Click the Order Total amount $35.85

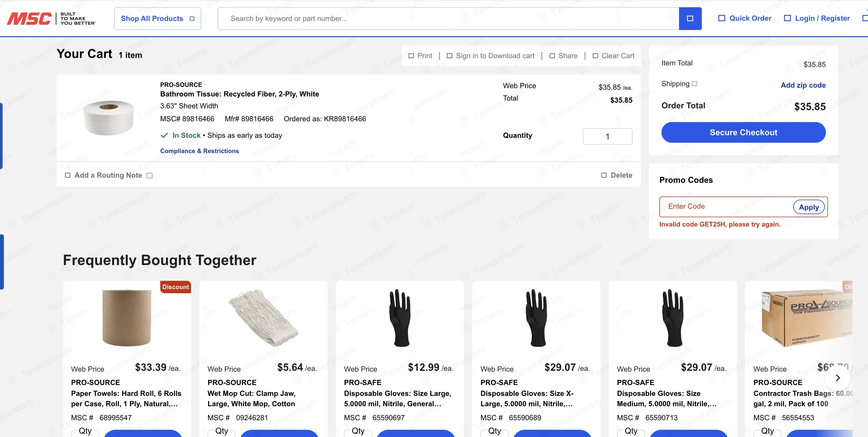(810, 107)
